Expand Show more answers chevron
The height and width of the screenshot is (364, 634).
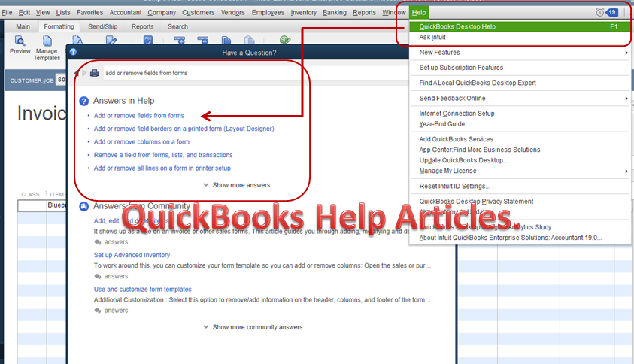(x=206, y=185)
